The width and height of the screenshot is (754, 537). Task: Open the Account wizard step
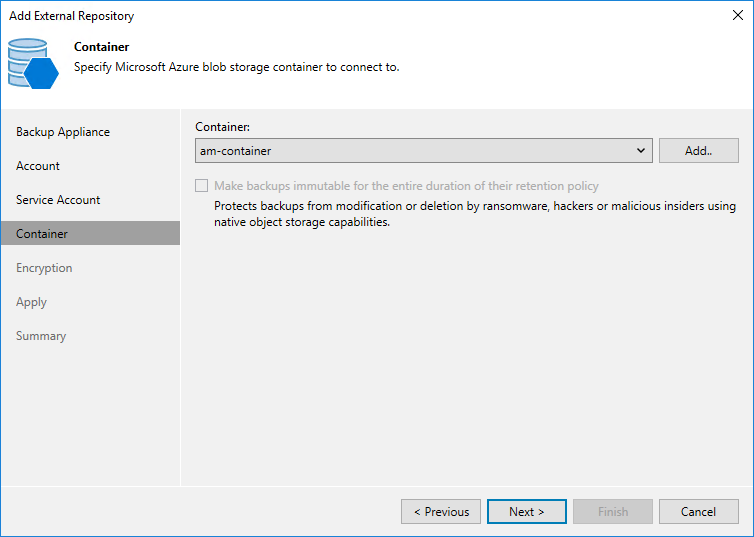(x=38, y=166)
